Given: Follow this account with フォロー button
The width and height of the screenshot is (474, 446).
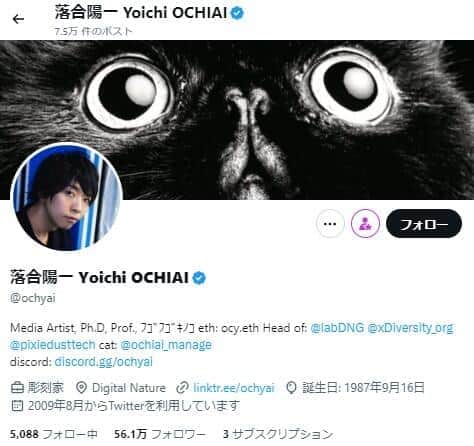Looking at the screenshot, I should tap(424, 224).
